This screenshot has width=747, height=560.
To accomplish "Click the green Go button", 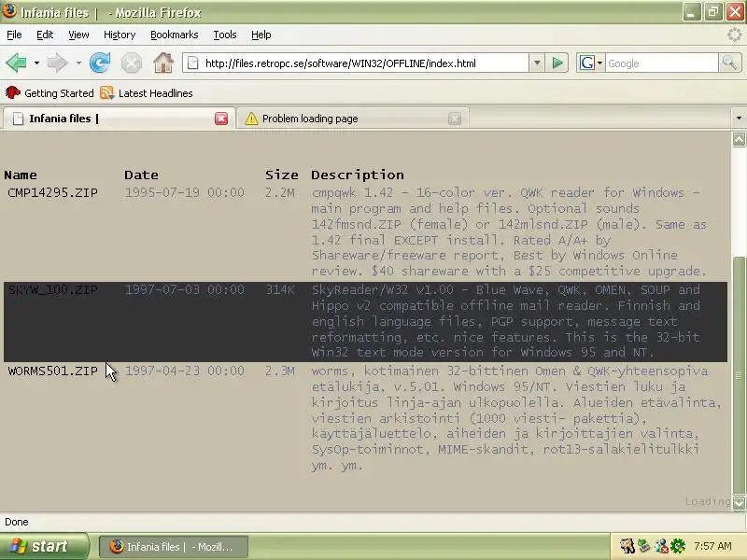I will 557,63.
